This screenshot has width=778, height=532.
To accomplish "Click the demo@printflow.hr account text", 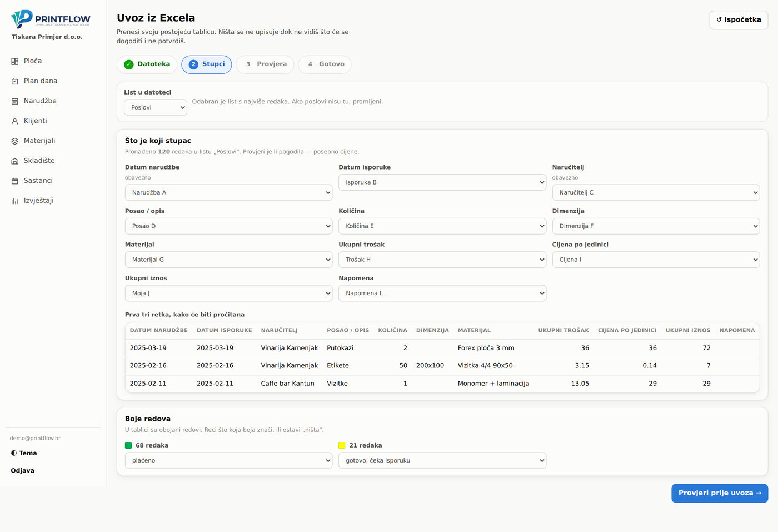I will (x=35, y=438).
